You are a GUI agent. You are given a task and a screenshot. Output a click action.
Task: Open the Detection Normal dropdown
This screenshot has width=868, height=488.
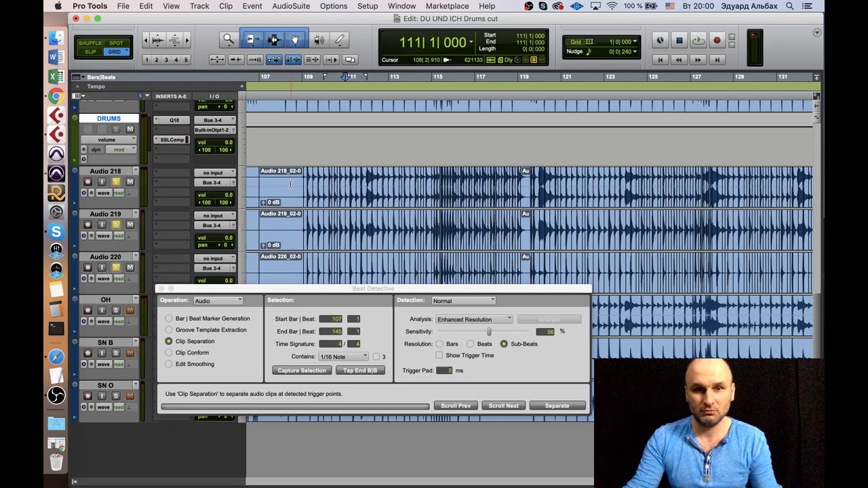[x=463, y=301]
